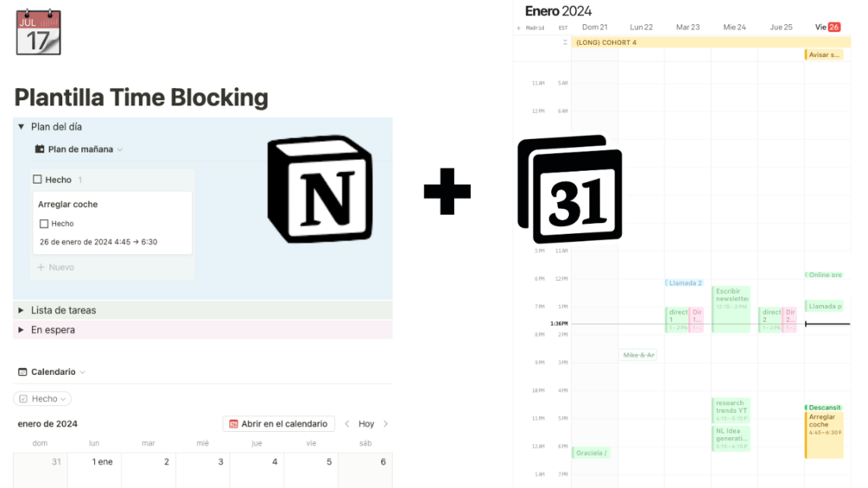Image resolution: width=868 pixels, height=488 pixels.
Task: Check the Hecho group header checkbox
Action: [x=37, y=180]
